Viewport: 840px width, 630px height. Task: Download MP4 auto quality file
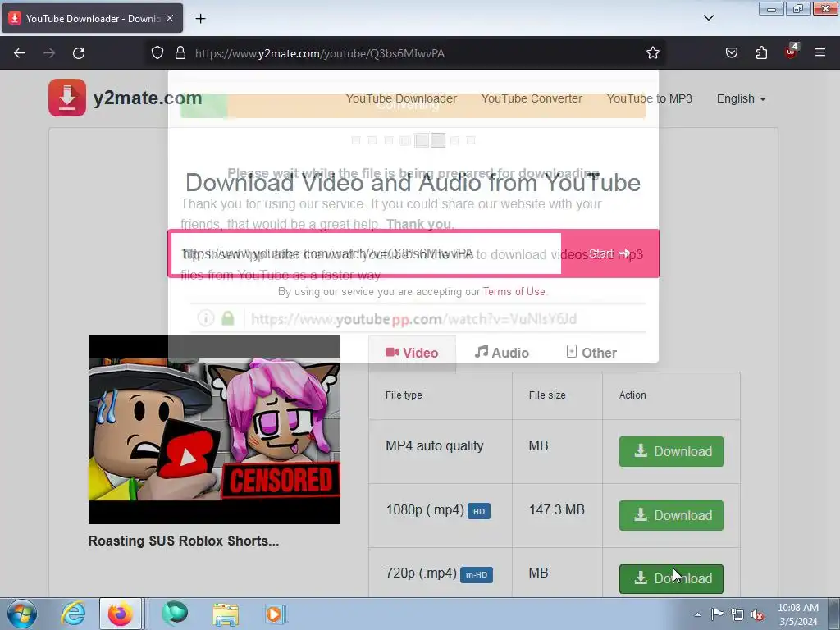coord(671,452)
